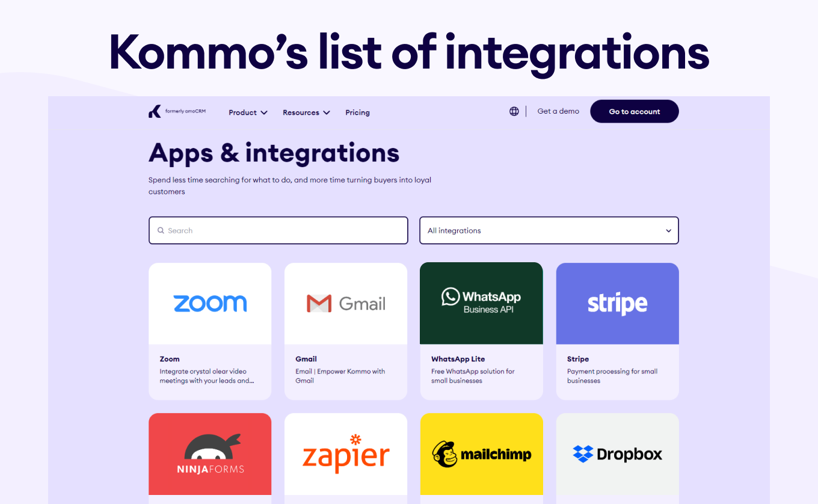818x504 pixels.
Task: Click 'Email | Empower Kommo with Gmail' text
Action: 340,376
